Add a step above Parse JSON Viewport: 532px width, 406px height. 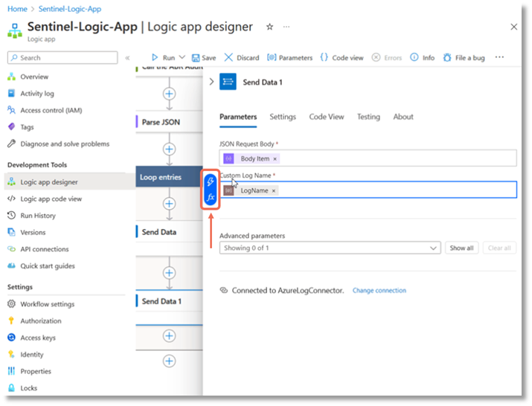[170, 94]
